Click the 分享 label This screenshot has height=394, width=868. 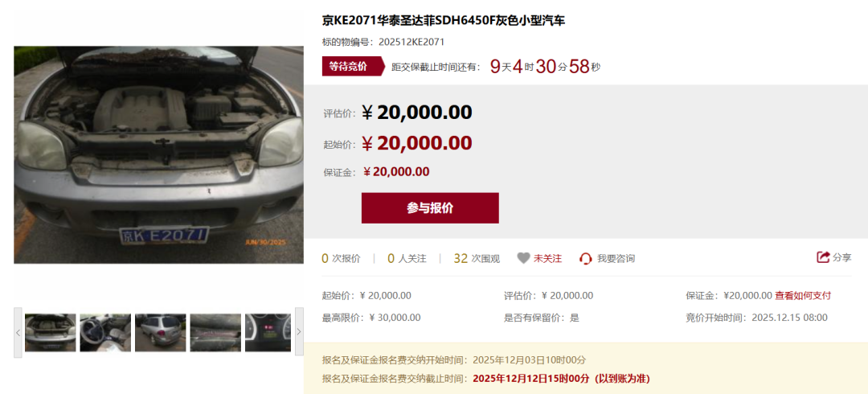click(842, 257)
